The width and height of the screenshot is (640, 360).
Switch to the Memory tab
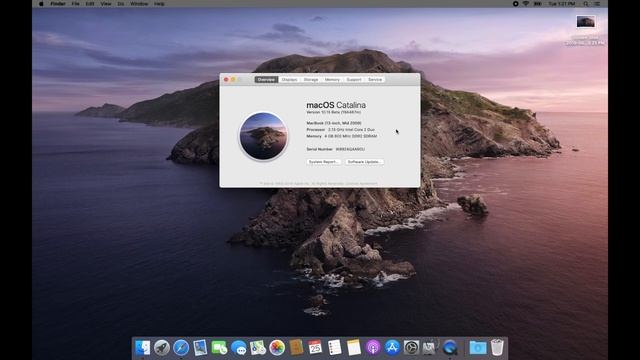pyautogui.click(x=332, y=80)
